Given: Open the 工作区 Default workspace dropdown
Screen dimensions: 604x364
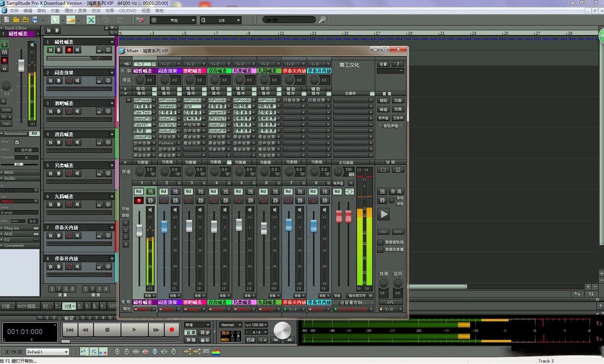Looking at the screenshot, I should [47, 352].
